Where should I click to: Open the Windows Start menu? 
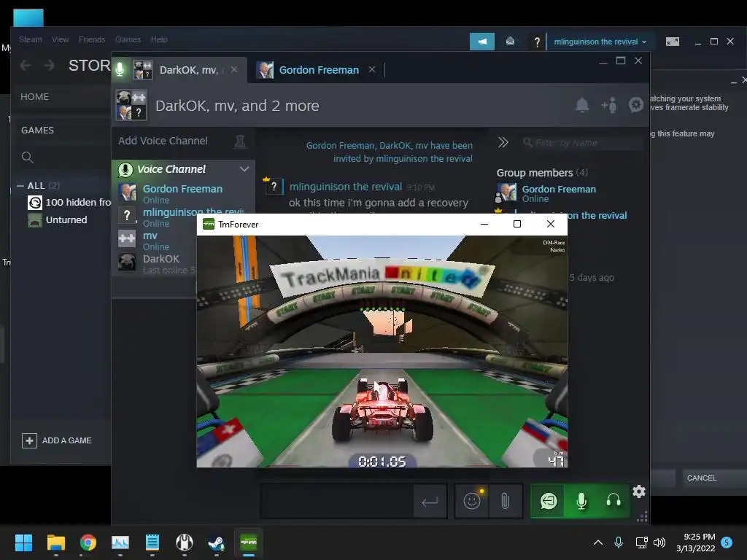click(23, 542)
